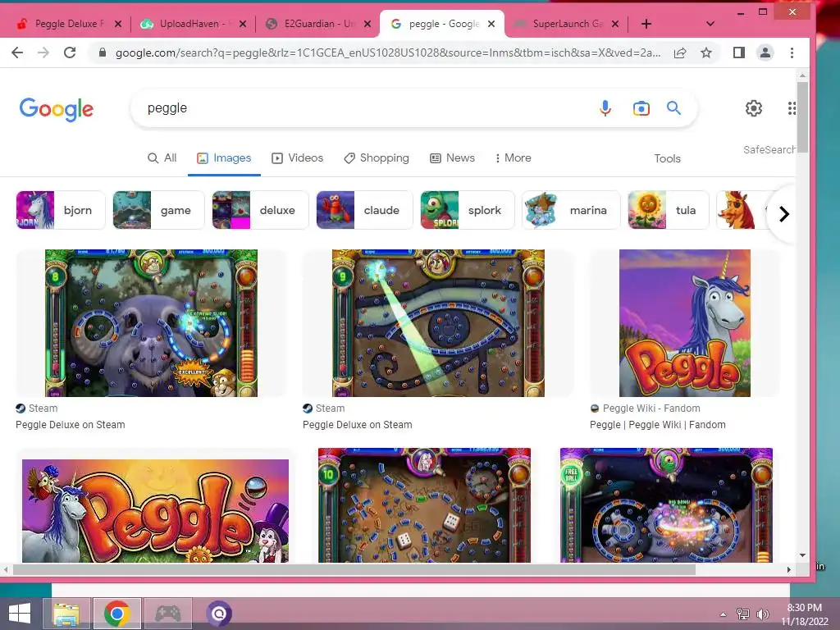Filter images by bjorn chip

[61, 210]
